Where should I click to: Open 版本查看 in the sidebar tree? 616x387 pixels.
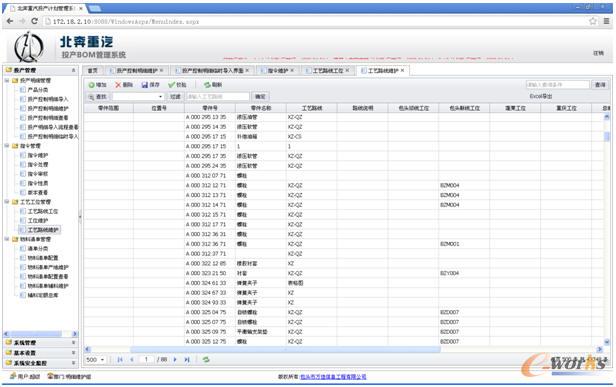[x=38, y=193]
